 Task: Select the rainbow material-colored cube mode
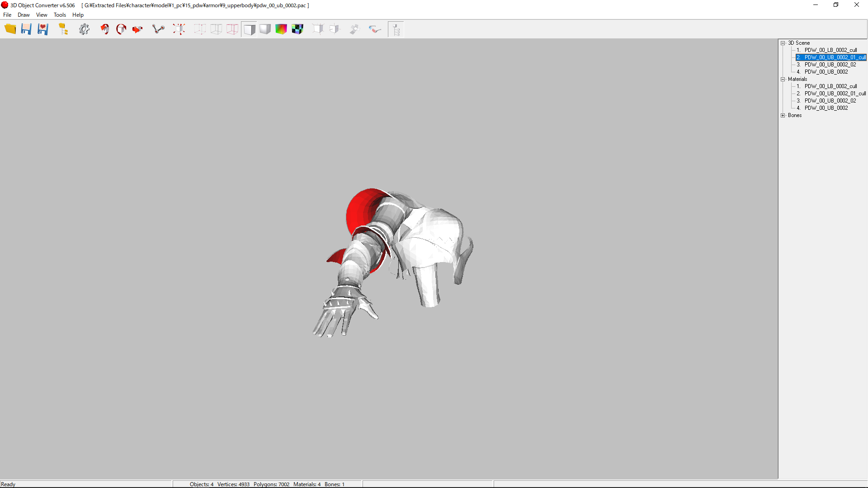pyautogui.click(x=281, y=29)
